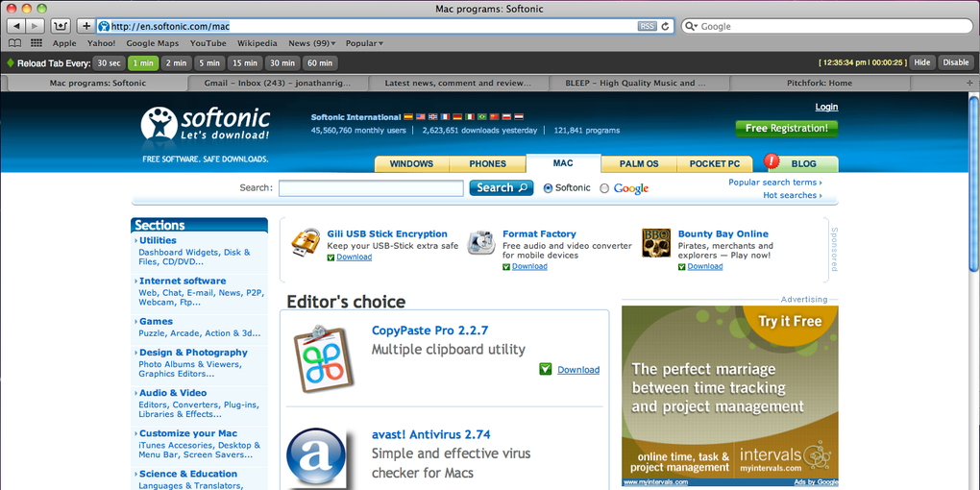The width and height of the screenshot is (980, 490).
Task: Open the CopyPaste Pro 2.2.7 link
Action: click(430, 330)
